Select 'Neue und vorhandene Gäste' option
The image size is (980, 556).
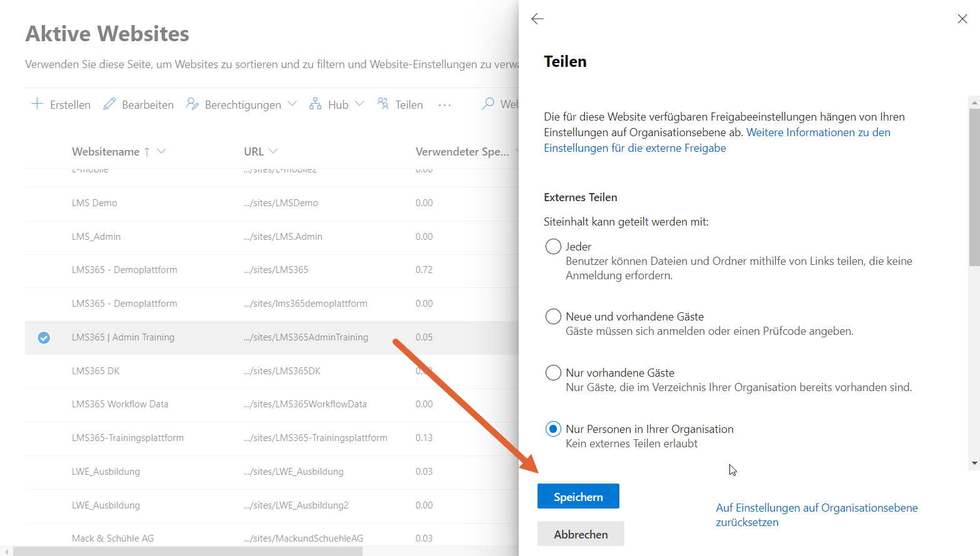(x=553, y=317)
